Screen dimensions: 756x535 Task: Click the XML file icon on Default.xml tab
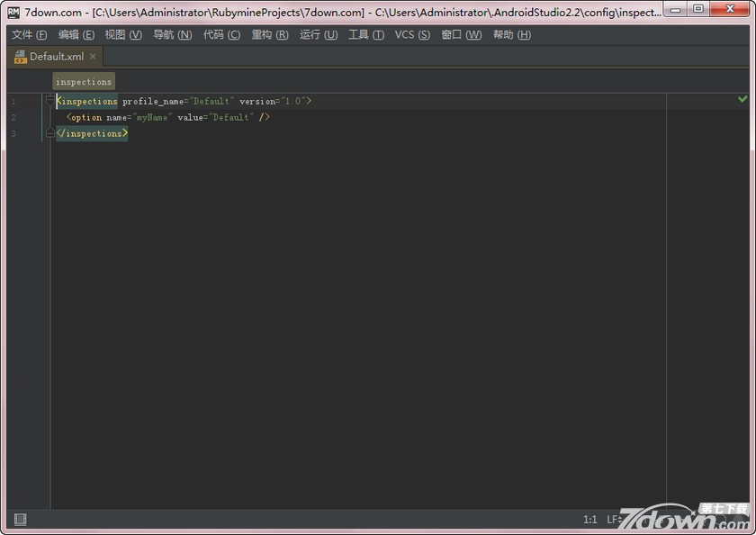[x=20, y=57]
